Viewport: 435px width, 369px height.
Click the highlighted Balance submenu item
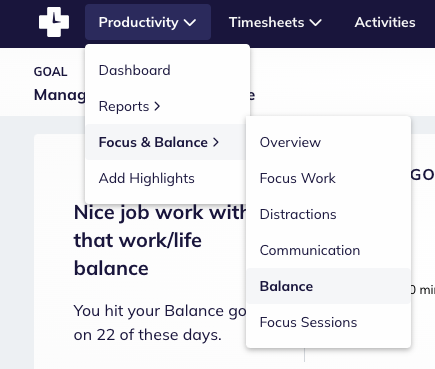328,286
